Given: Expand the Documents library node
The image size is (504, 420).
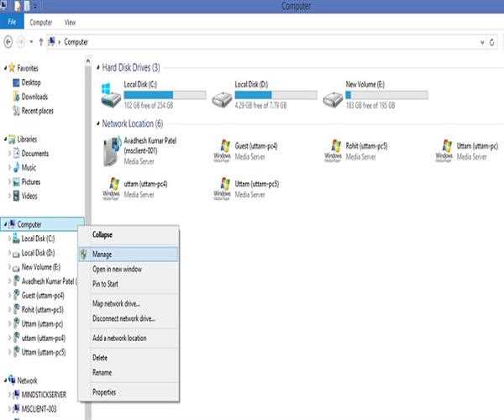Looking at the screenshot, I should [9, 153].
